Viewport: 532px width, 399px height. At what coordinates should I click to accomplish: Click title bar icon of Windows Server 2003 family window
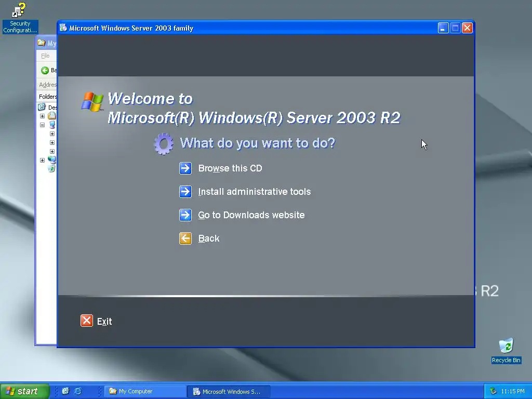[x=63, y=28]
